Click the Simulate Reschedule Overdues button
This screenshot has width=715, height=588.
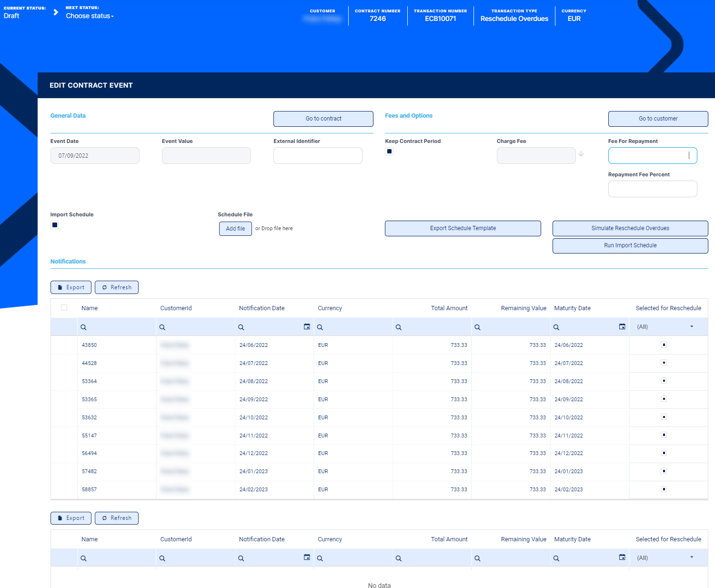click(630, 228)
